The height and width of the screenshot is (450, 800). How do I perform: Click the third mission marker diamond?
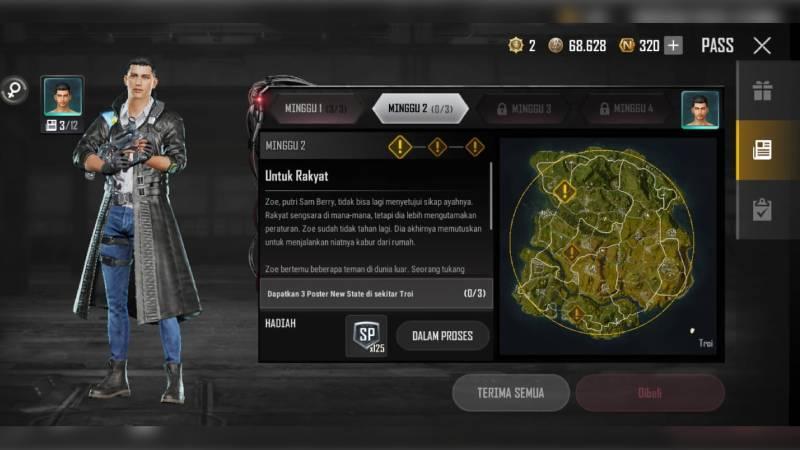pos(474,147)
